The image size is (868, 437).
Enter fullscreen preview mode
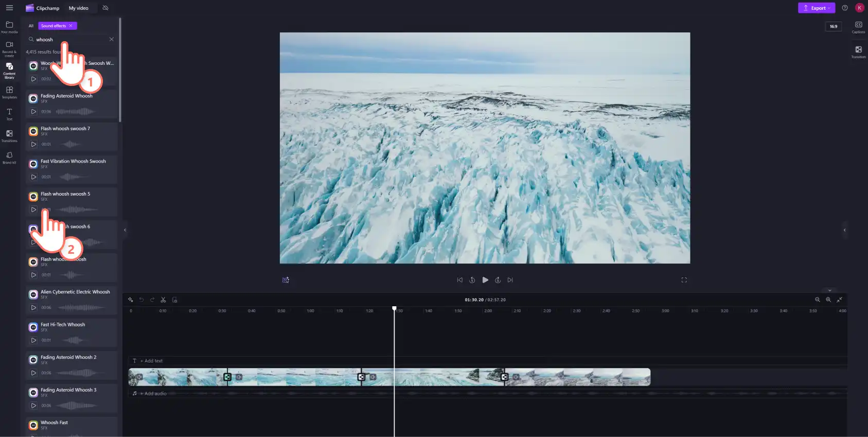pos(684,280)
